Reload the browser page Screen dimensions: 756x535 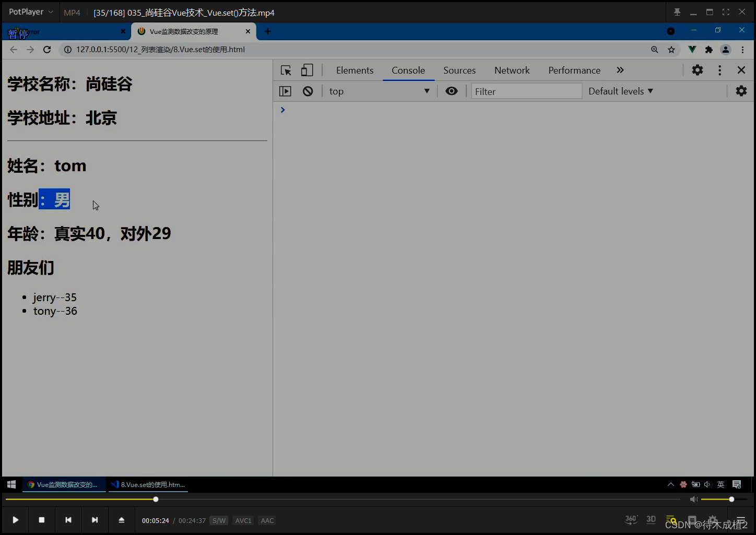pos(47,50)
